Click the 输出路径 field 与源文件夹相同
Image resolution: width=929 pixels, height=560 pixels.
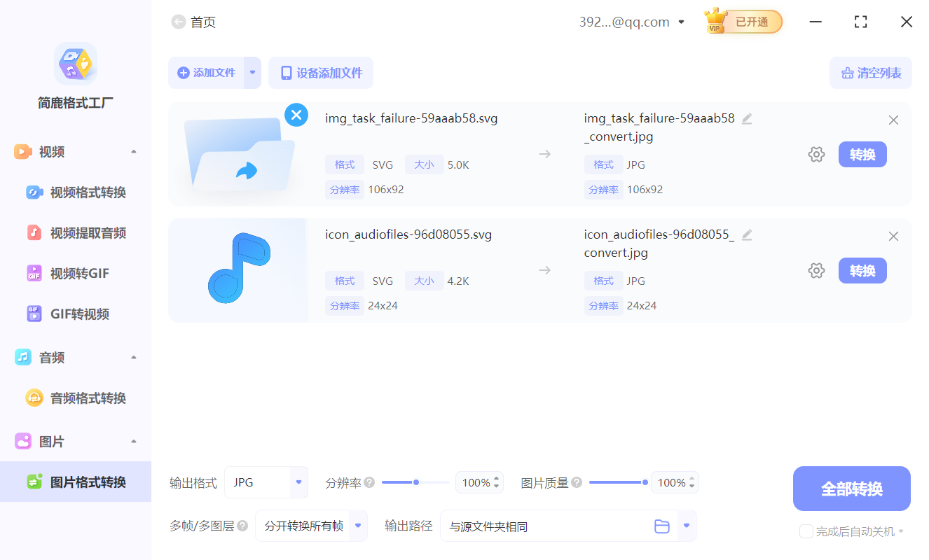coord(558,526)
